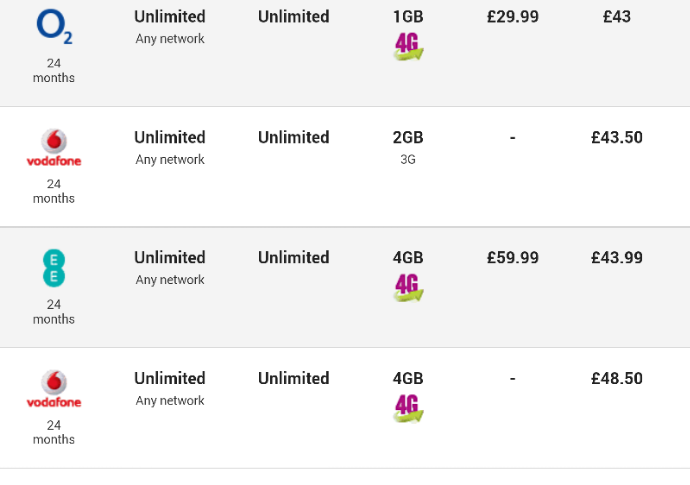Select the £48.50 monthly cost on Vodafone
This screenshot has width=690, height=485.
(617, 378)
